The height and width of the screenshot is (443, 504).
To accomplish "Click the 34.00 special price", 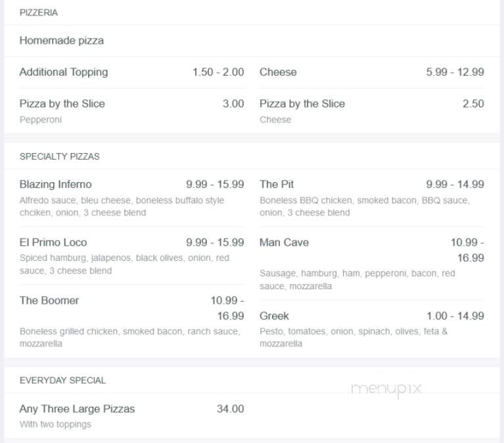I will pos(230,409).
